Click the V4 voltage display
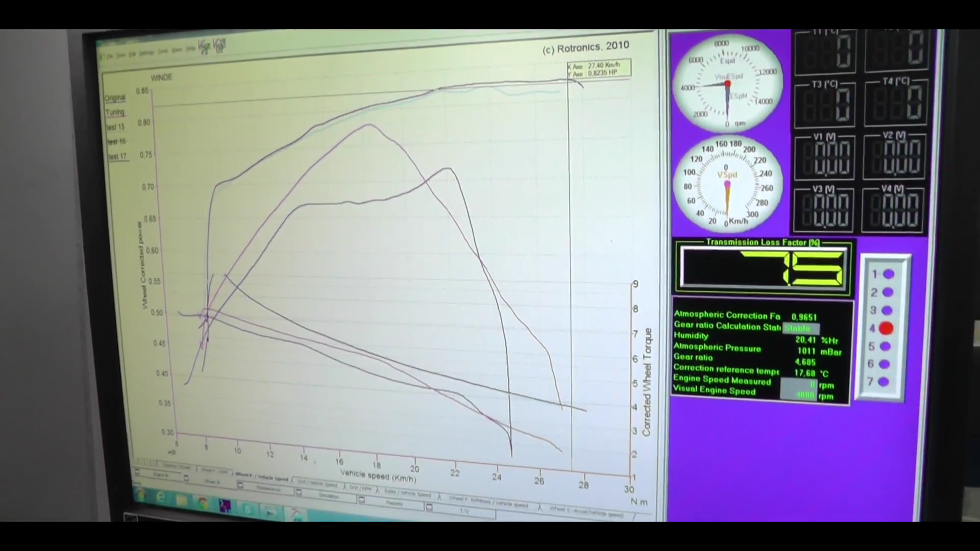The height and width of the screenshot is (551, 980). (893, 210)
